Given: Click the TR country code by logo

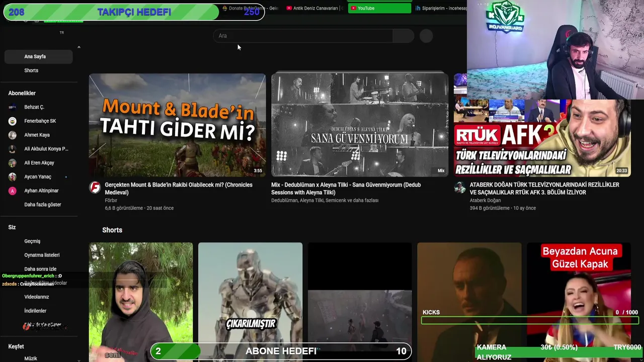Looking at the screenshot, I should pyautogui.click(x=62, y=33).
